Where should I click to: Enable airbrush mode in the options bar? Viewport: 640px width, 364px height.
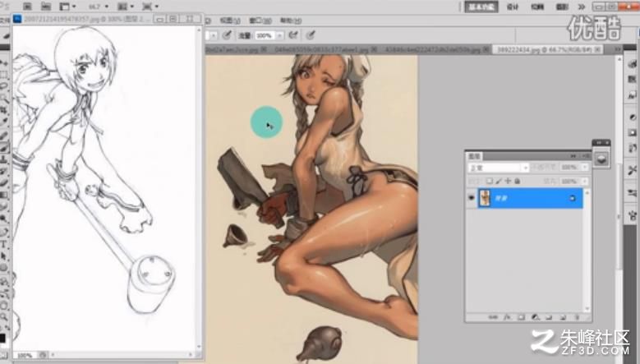point(293,35)
